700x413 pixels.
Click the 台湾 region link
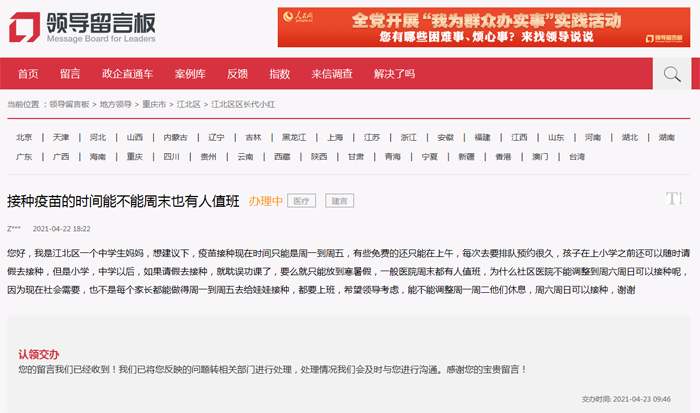pos(577,157)
